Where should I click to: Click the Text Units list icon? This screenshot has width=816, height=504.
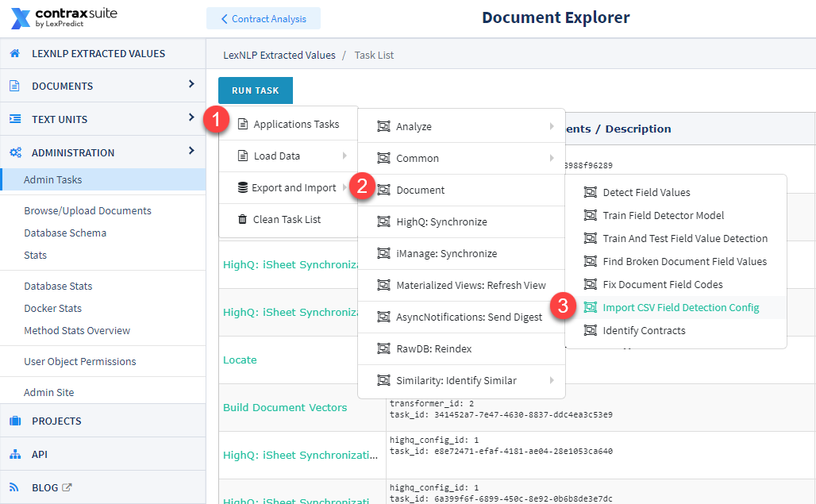pyautogui.click(x=15, y=119)
